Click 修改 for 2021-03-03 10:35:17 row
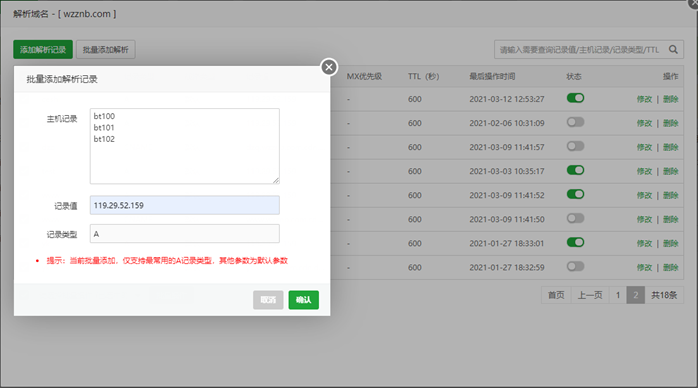 tap(644, 171)
